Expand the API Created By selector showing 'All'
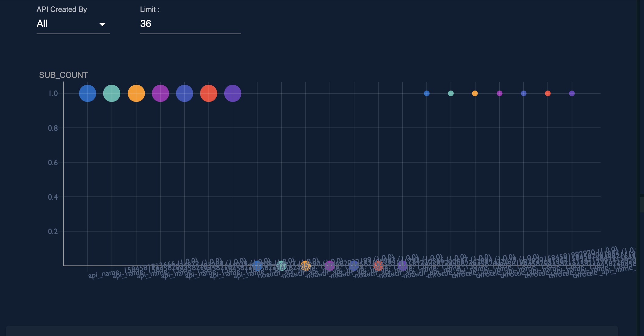The width and height of the screenshot is (644, 336). tap(73, 24)
